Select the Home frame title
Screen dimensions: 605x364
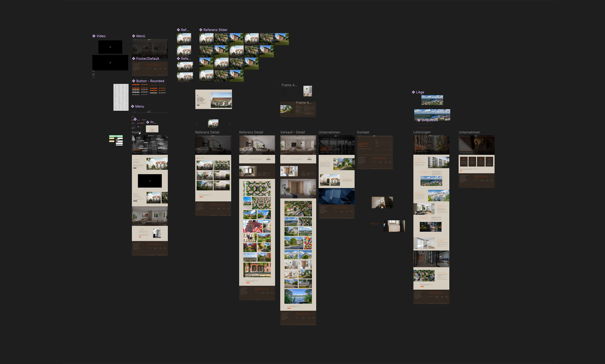pyautogui.click(x=136, y=132)
